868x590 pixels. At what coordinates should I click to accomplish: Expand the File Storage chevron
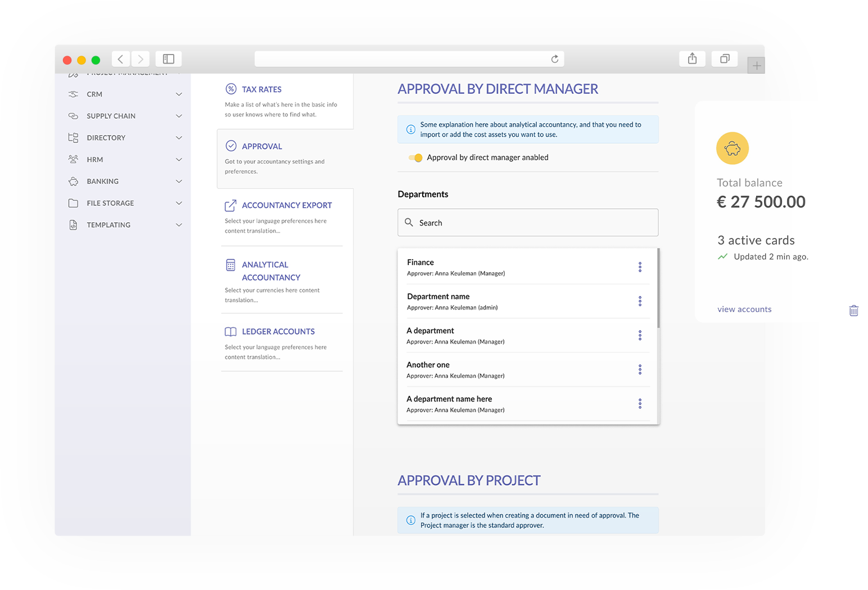(179, 203)
